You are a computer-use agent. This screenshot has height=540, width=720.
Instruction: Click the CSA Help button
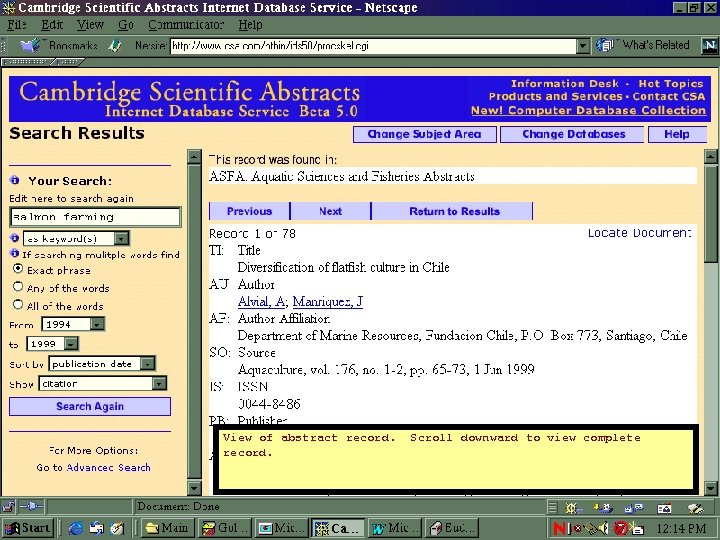(x=677, y=134)
